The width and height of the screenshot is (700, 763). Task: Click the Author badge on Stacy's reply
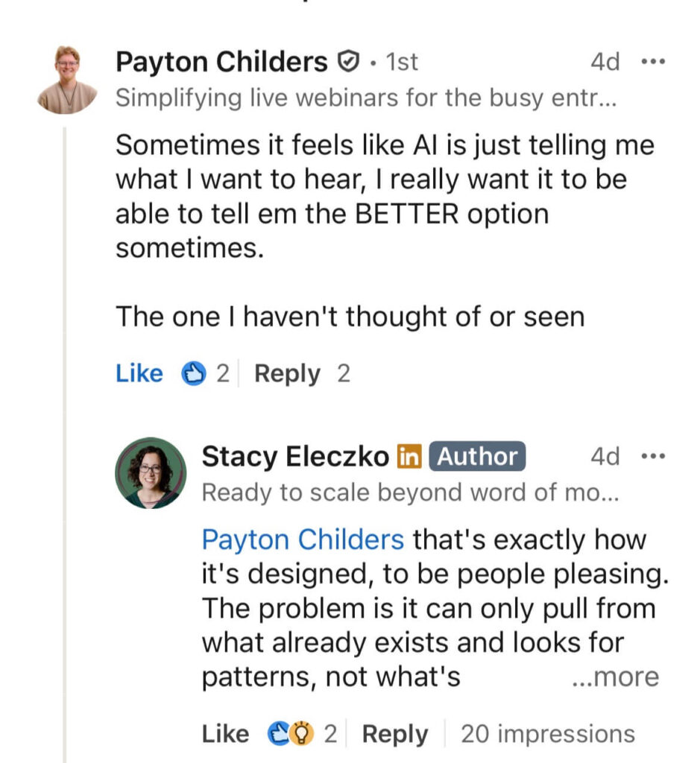pos(477,457)
